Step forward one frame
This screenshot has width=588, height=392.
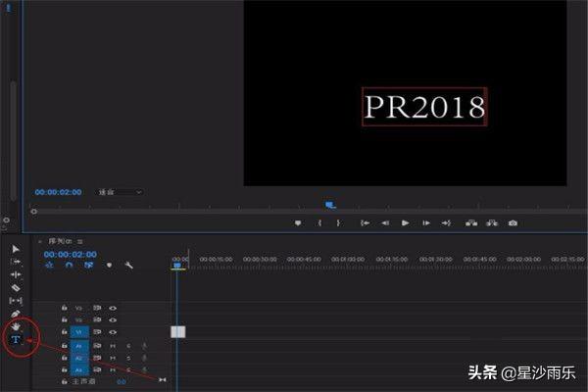click(426, 223)
